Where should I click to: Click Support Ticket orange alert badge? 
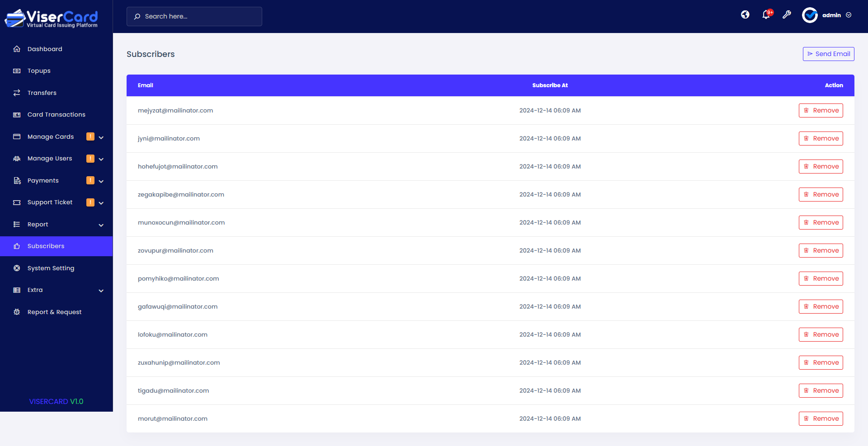pyautogui.click(x=90, y=202)
